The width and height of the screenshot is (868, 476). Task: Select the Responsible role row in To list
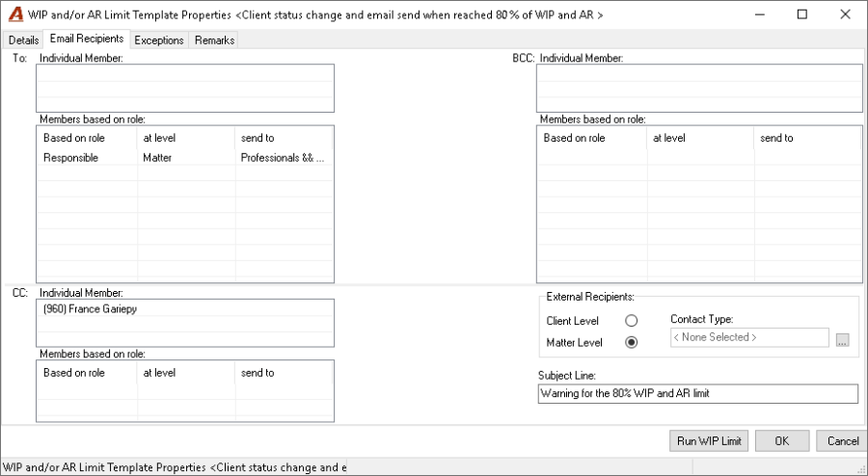coord(185,158)
